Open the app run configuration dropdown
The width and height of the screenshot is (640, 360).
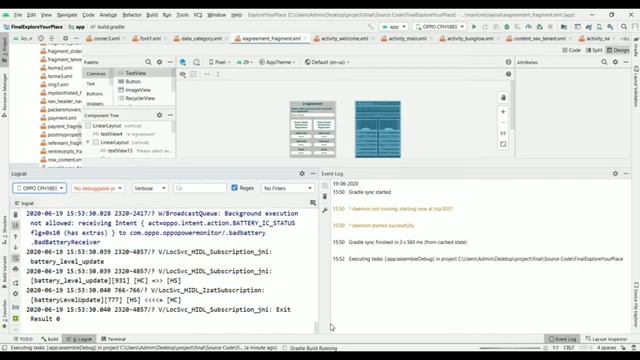(x=393, y=27)
